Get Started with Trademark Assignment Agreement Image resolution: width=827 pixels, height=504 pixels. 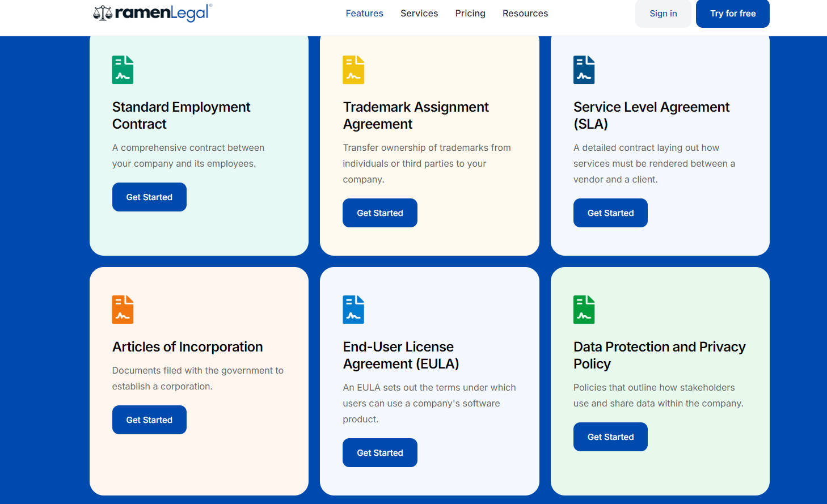tap(380, 213)
